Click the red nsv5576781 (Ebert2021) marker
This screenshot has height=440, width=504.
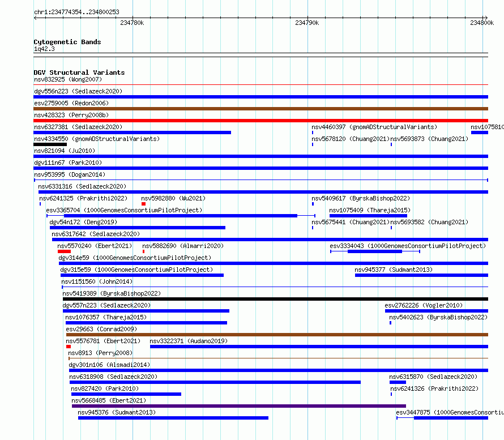tap(69, 347)
